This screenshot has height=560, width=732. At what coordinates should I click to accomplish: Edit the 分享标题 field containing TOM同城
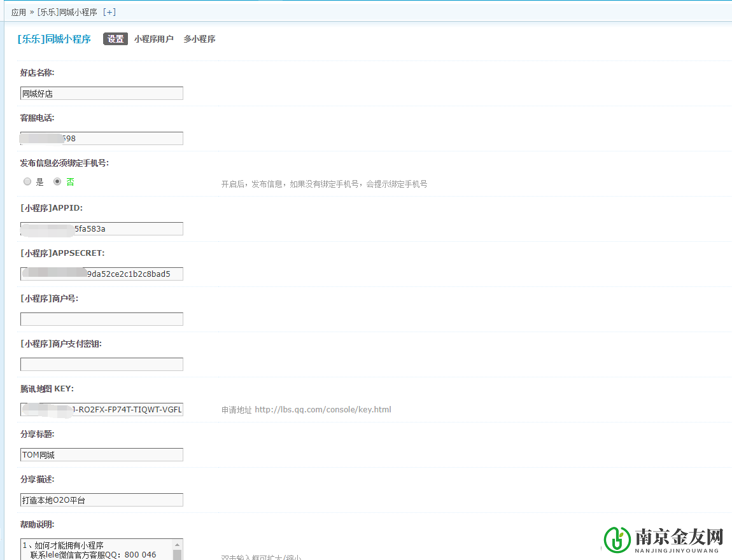click(102, 455)
